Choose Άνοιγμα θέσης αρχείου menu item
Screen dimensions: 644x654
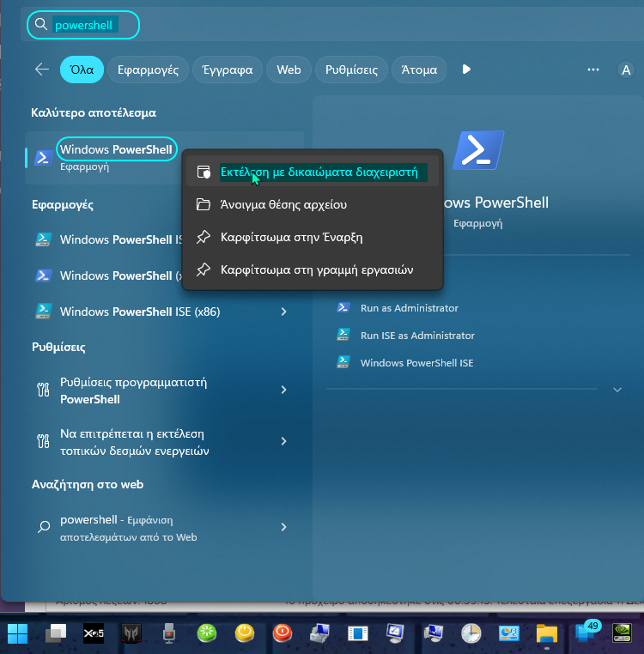(313, 204)
